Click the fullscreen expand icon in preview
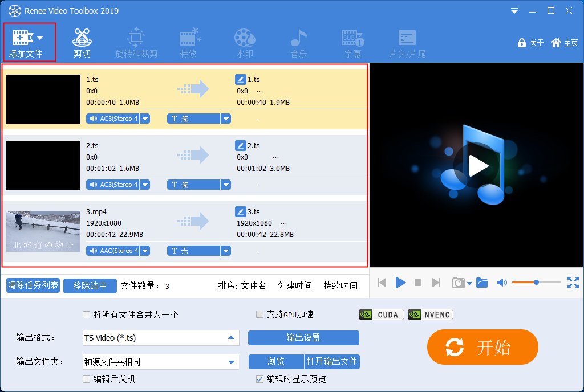 coord(573,283)
